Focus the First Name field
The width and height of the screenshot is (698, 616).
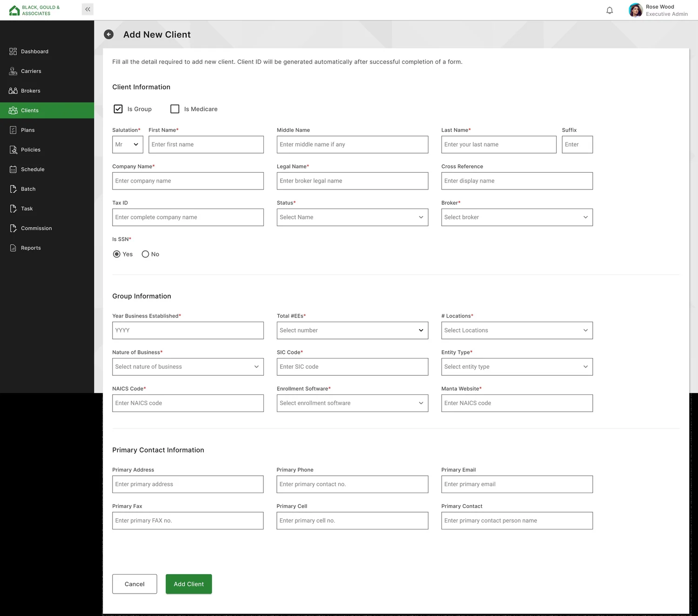coord(206,144)
